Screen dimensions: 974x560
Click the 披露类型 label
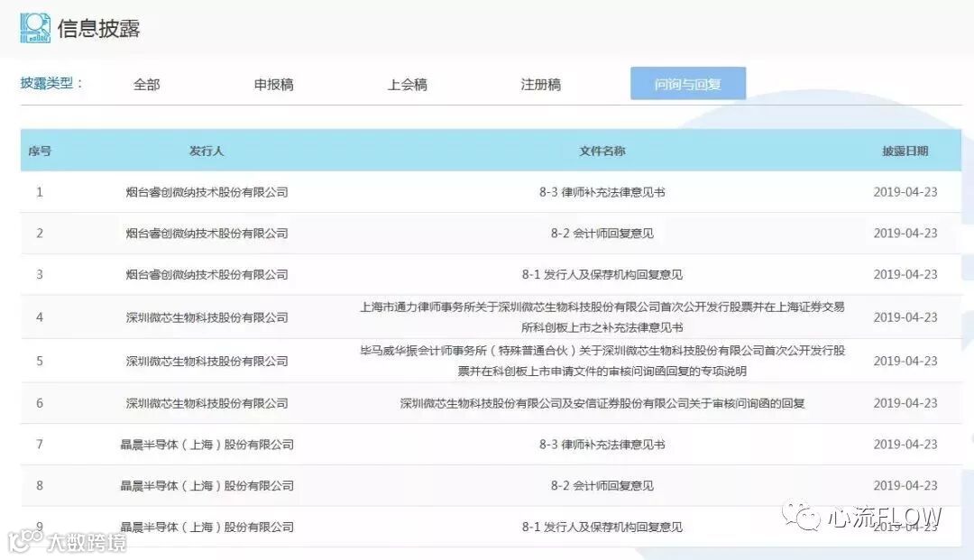pos(51,83)
